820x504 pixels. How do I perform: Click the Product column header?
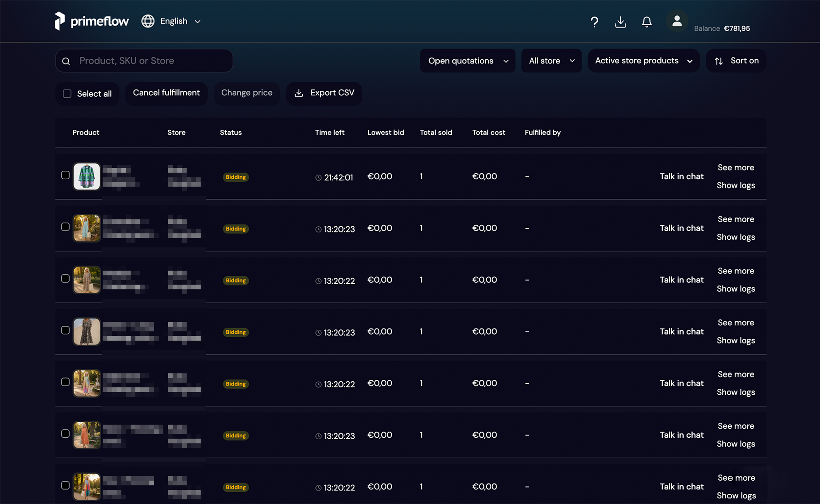coord(86,133)
